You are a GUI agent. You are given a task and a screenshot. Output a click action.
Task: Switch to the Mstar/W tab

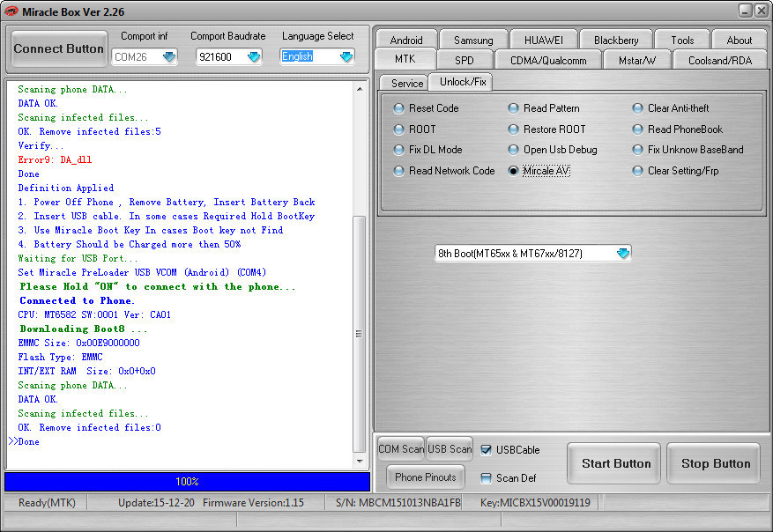(x=637, y=60)
